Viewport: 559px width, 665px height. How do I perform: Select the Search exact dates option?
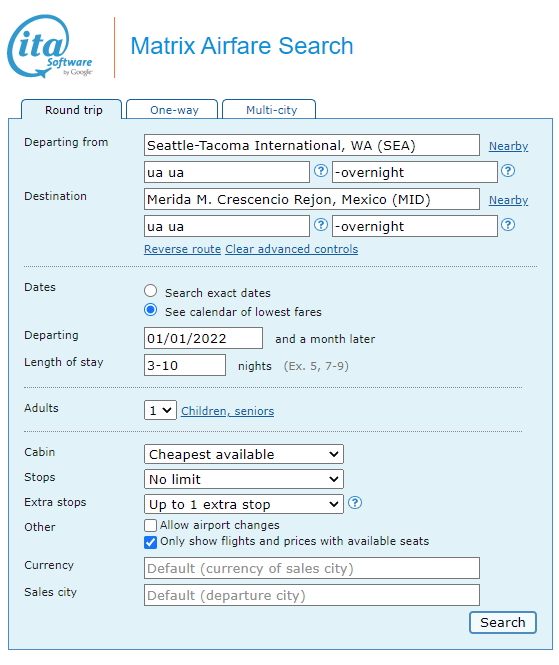click(x=150, y=291)
